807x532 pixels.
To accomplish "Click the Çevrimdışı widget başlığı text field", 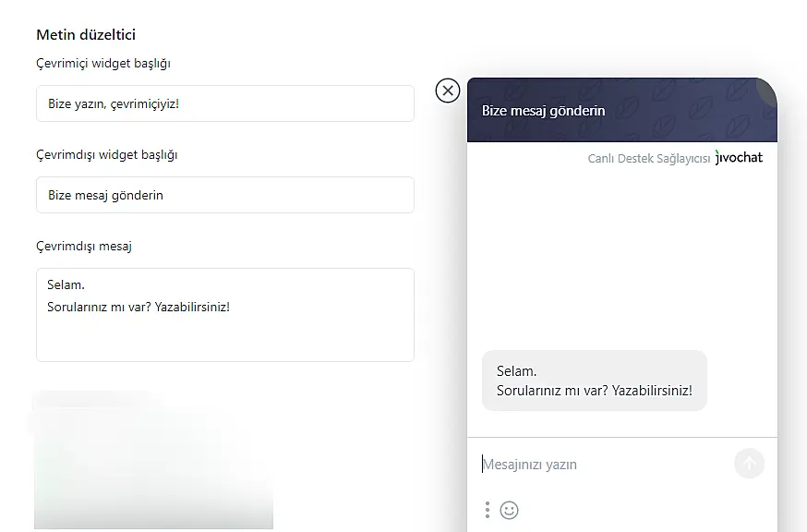I will (x=225, y=195).
